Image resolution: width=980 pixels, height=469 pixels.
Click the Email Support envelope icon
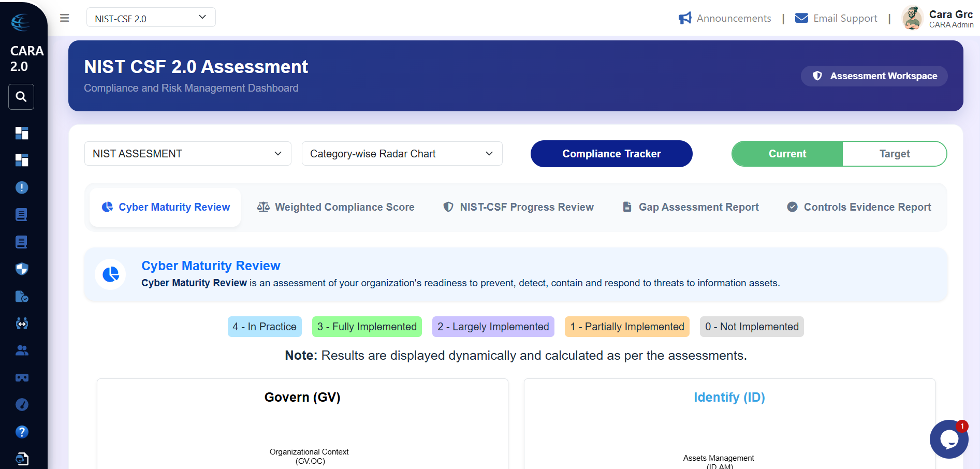pos(801,18)
